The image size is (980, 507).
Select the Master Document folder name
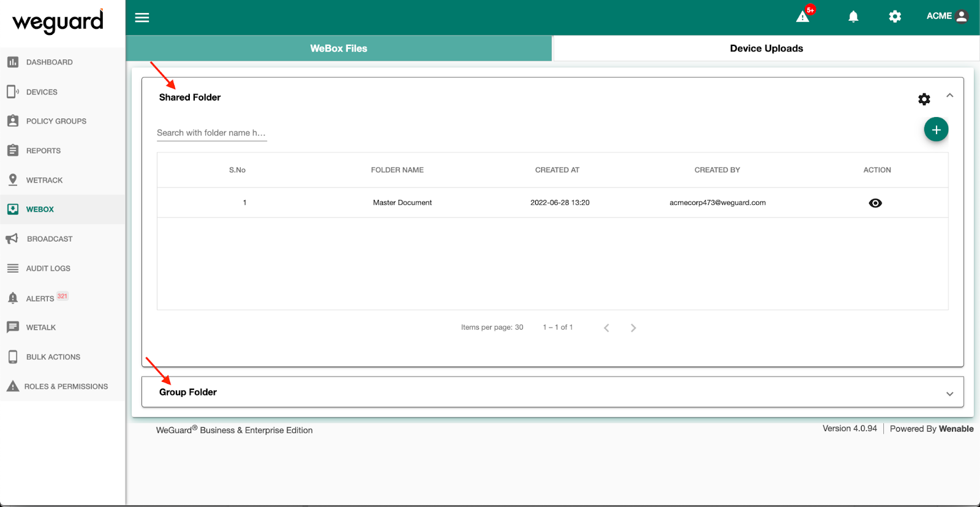[402, 202]
